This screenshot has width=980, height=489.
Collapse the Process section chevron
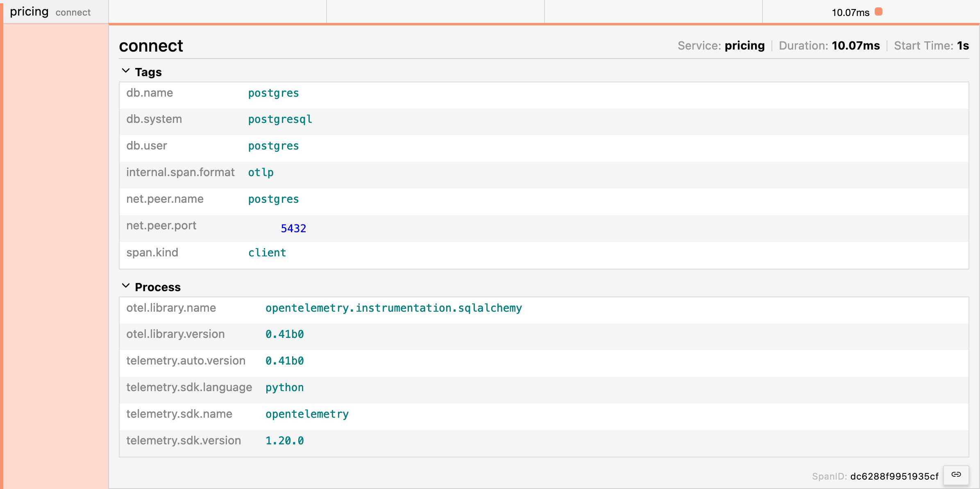(x=126, y=286)
